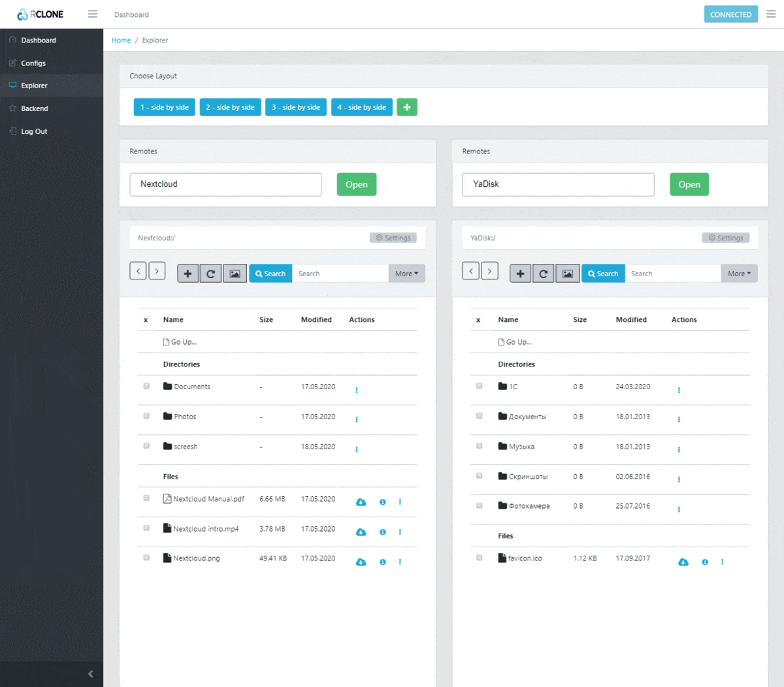Show info for favicon.ico file

(705, 562)
